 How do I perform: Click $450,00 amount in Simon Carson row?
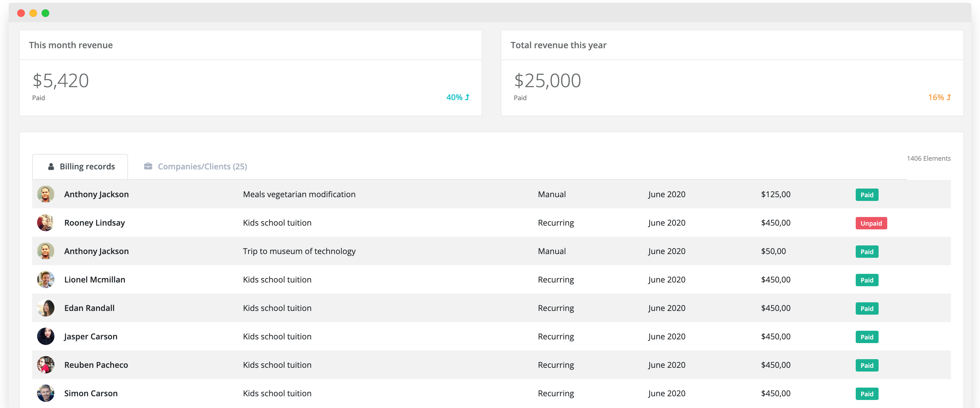776,393
